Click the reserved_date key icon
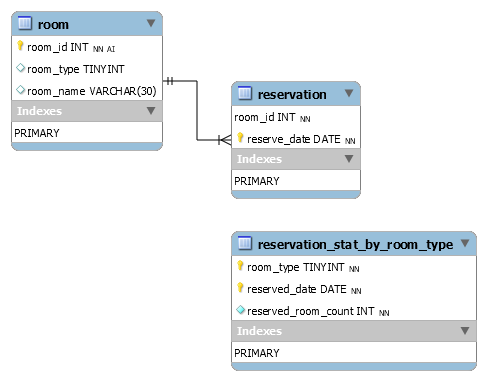487x381 pixels. point(240,287)
